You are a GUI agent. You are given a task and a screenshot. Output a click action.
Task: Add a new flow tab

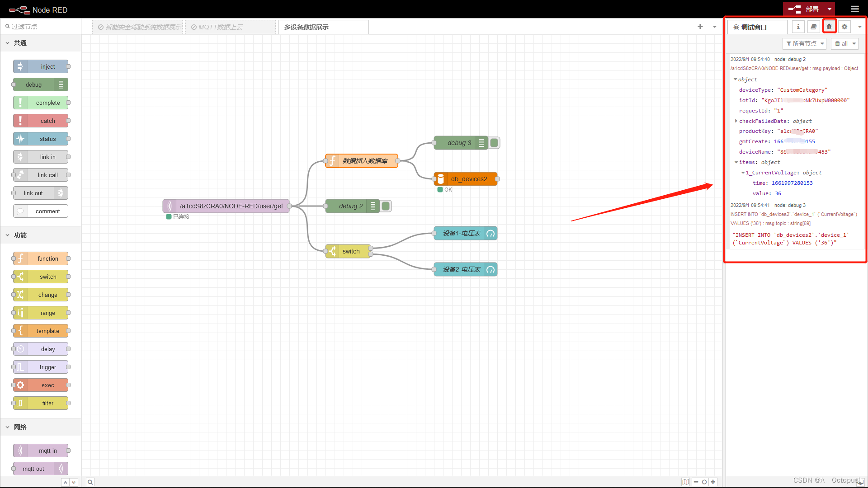[x=700, y=27]
